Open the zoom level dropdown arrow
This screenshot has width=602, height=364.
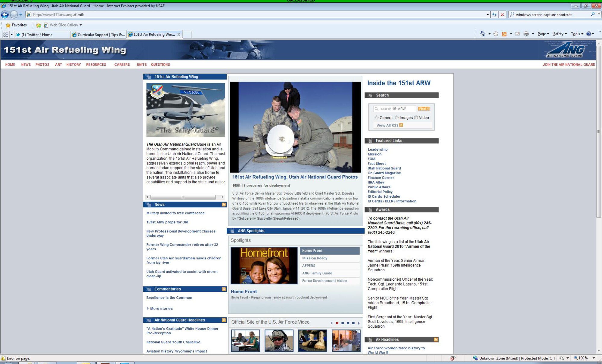tap(594, 358)
